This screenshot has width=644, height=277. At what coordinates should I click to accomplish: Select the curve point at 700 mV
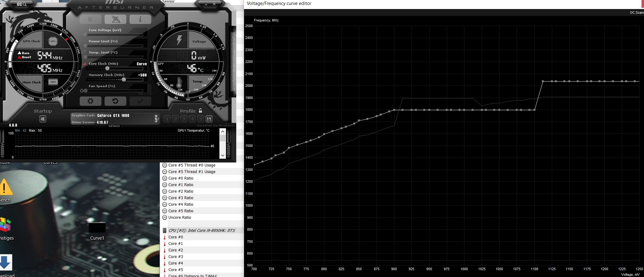click(x=254, y=165)
